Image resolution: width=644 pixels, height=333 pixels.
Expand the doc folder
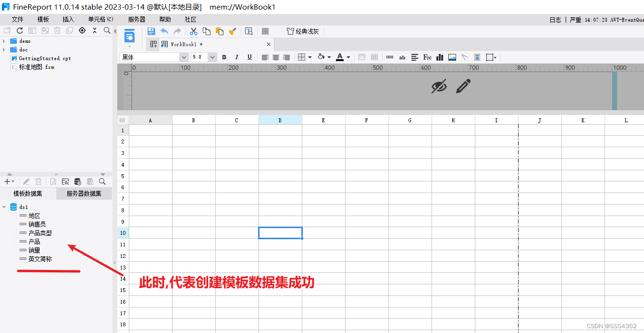point(4,50)
